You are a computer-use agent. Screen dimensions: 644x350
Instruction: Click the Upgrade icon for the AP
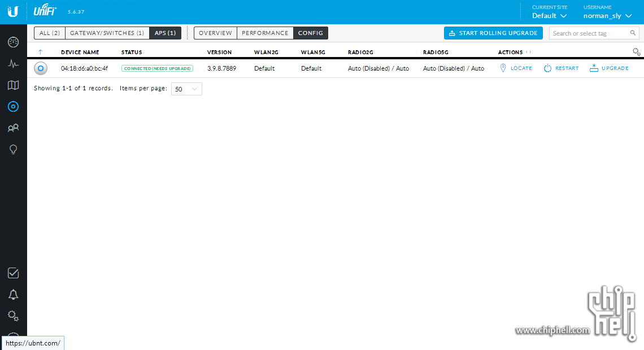(594, 68)
